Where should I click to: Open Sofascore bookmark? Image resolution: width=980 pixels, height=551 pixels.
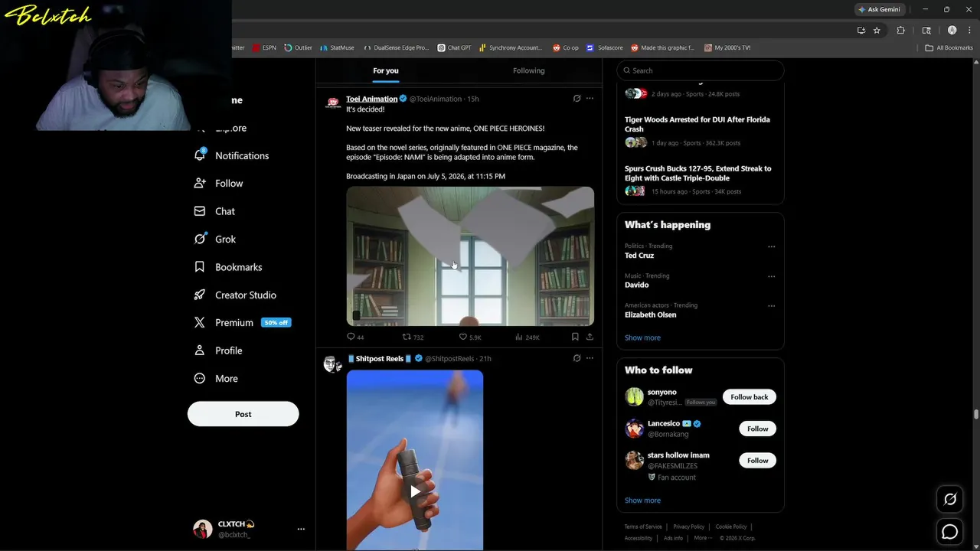pyautogui.click(x=605, y=47)
